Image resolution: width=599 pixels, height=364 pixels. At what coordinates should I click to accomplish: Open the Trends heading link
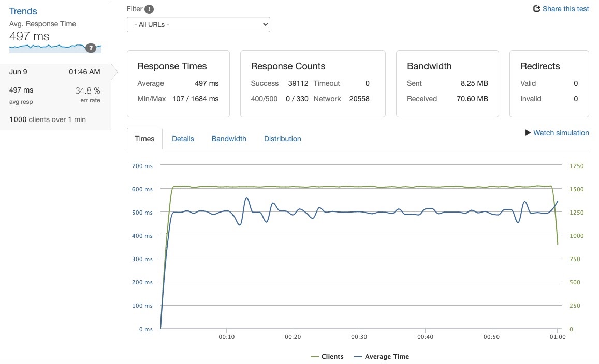click(23, 11)
